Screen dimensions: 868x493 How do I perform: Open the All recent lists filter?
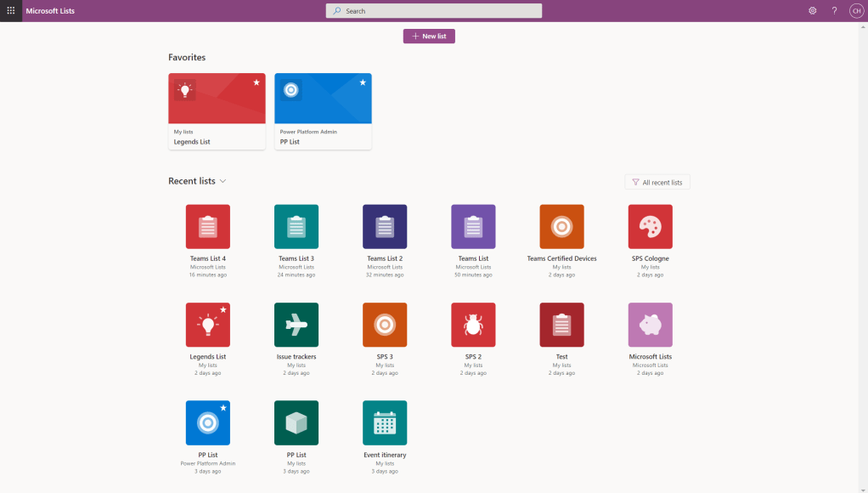[x=657, y=182]
